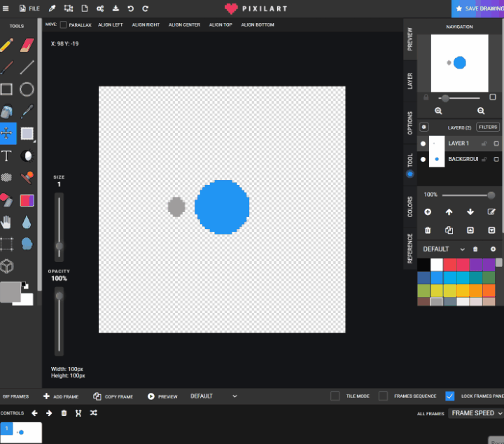This screenshot has width=504, height=444.
Task: Click Save Drawing button
Action: click(478, 8)
